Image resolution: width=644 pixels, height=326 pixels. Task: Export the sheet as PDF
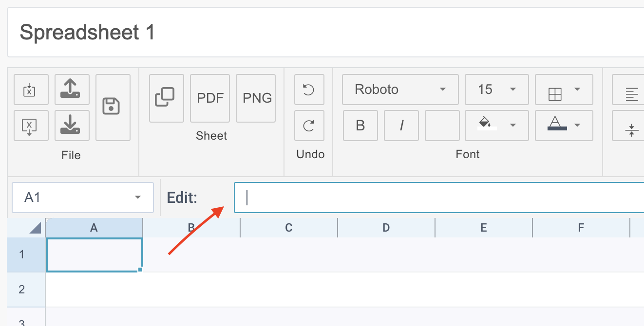pyautogui.click(x=210, y=98)
